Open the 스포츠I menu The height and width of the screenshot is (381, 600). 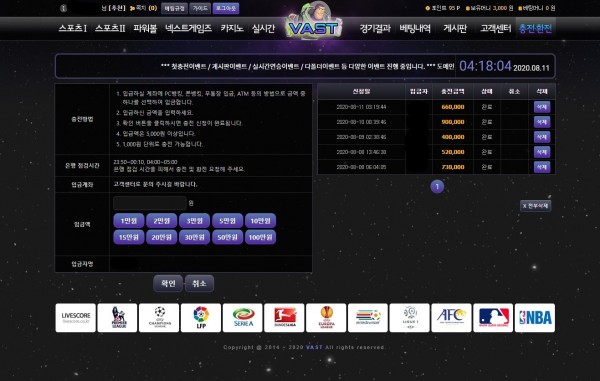pos(73,28)
